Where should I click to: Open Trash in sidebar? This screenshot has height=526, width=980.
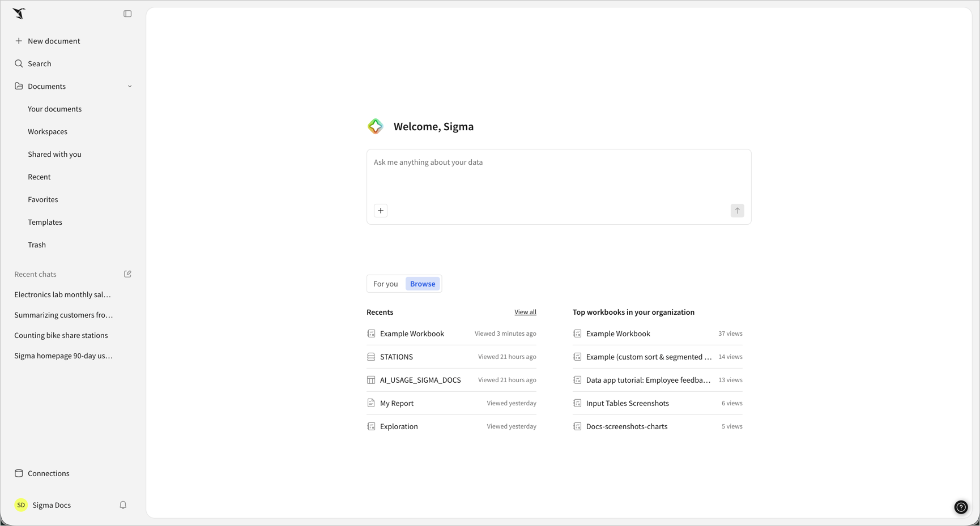click(37, 245)
